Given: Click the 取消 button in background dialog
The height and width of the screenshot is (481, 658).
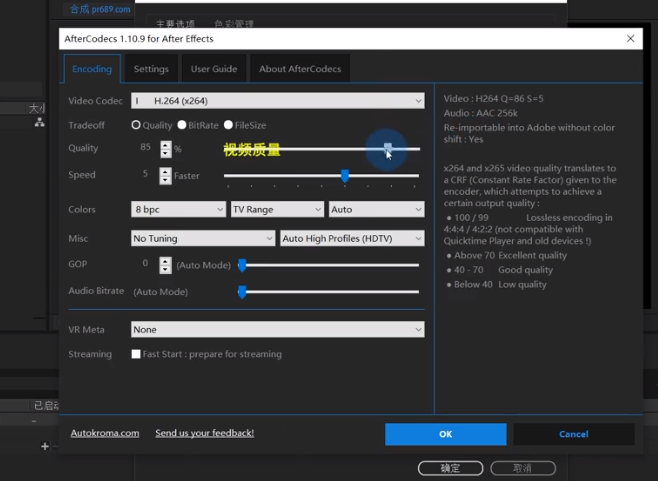Looking at the screenshot, I should 523,468.
